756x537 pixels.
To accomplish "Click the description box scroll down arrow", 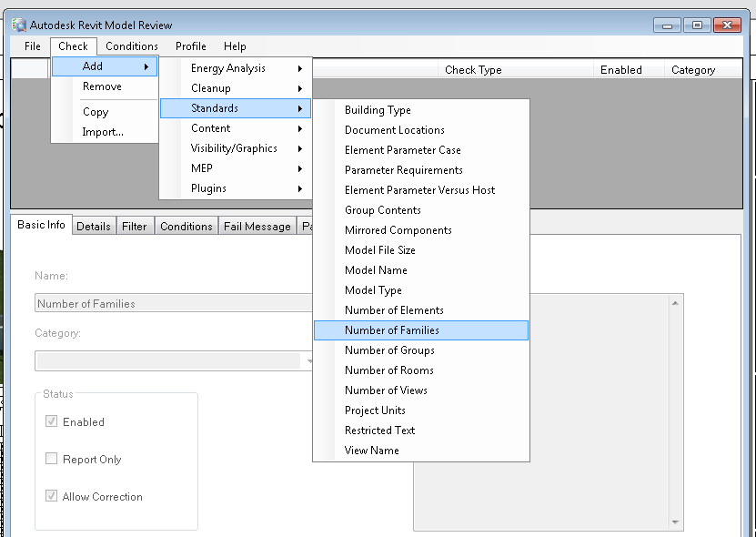I will pos(675,522).
